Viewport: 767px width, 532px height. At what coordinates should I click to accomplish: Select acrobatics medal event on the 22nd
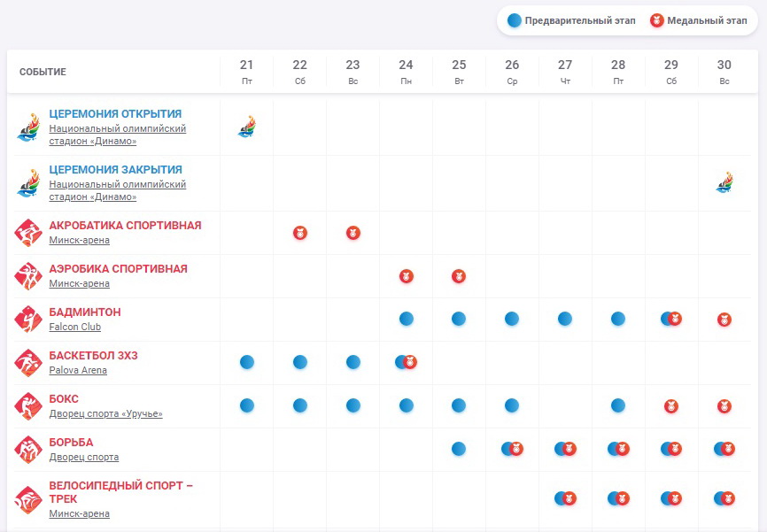(300, 233)
